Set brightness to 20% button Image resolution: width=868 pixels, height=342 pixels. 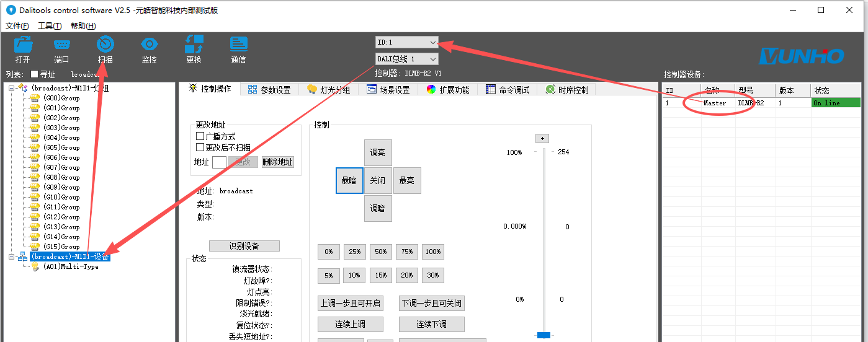coord(407,275)
